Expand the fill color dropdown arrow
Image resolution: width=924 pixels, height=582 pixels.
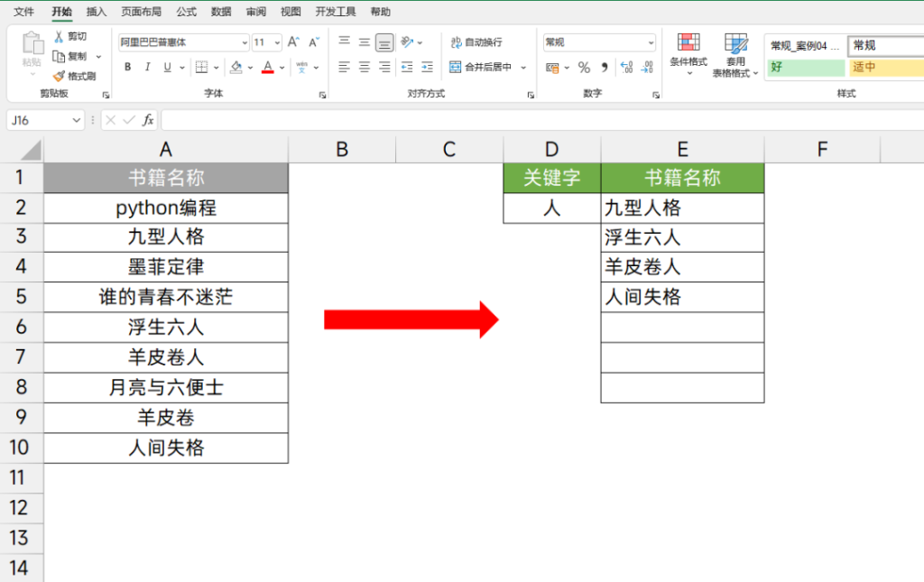point(250,67)
